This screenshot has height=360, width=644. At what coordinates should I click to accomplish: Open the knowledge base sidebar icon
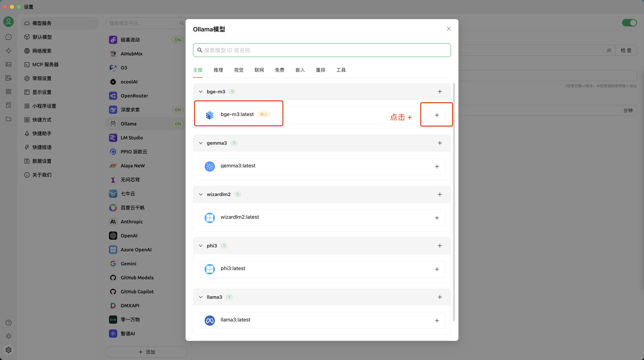point(9,105)
